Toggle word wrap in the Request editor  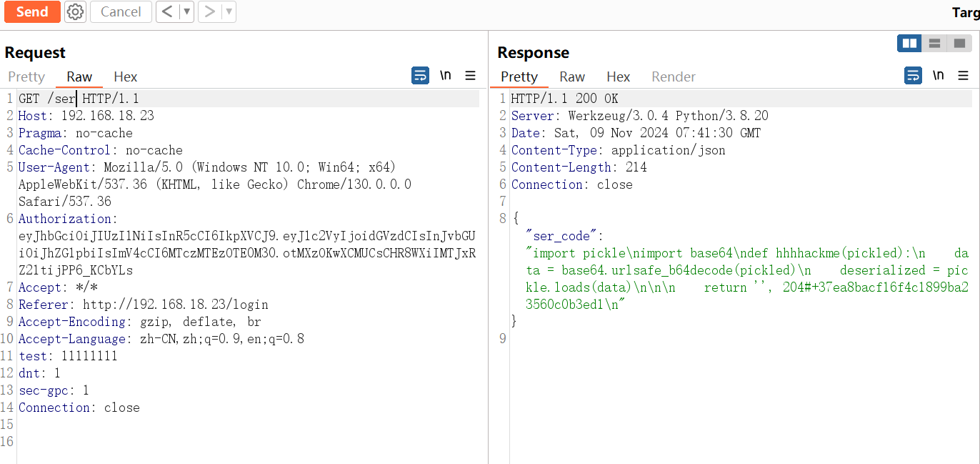point(420,75)
